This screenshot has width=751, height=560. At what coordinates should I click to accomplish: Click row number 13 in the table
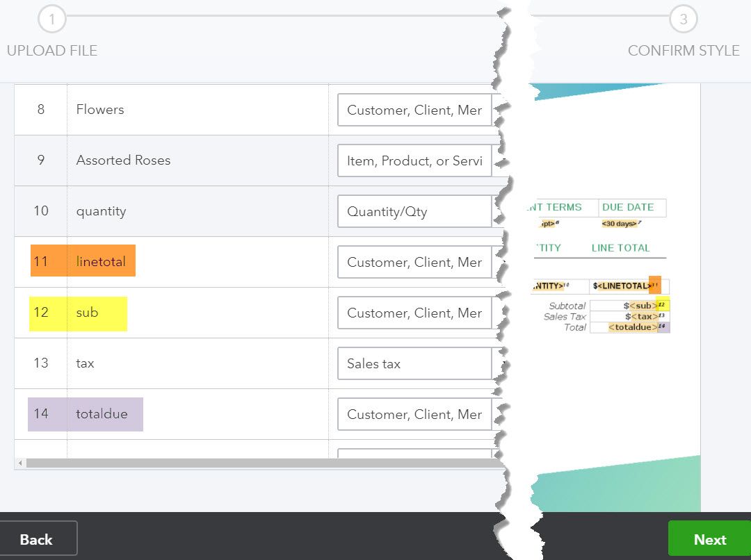pos(41,363)
